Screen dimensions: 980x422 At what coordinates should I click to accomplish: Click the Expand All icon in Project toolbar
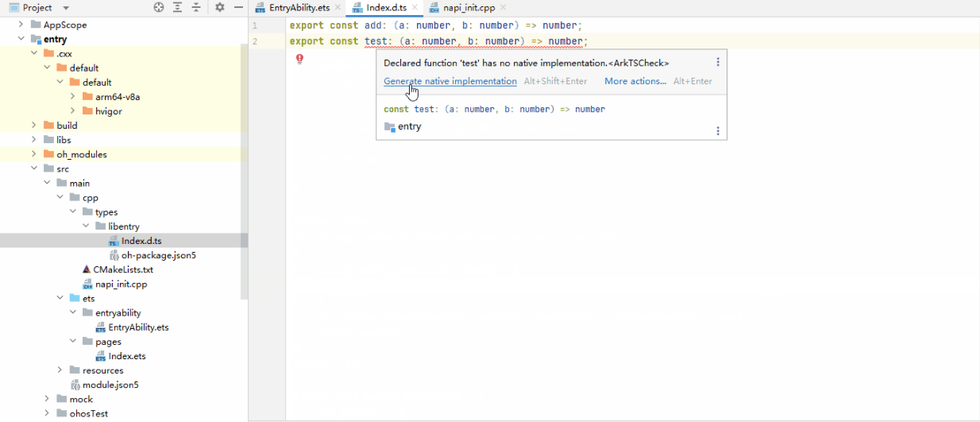(x=177, y=7)
